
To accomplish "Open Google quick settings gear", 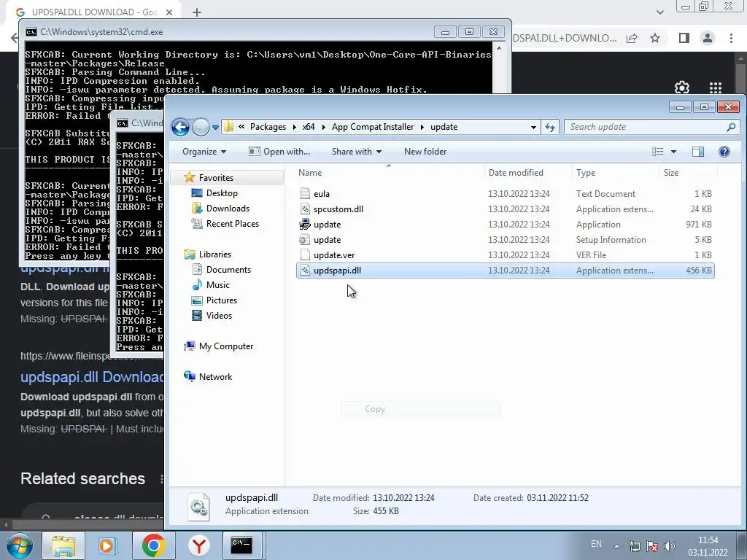I will click(682, 87).
